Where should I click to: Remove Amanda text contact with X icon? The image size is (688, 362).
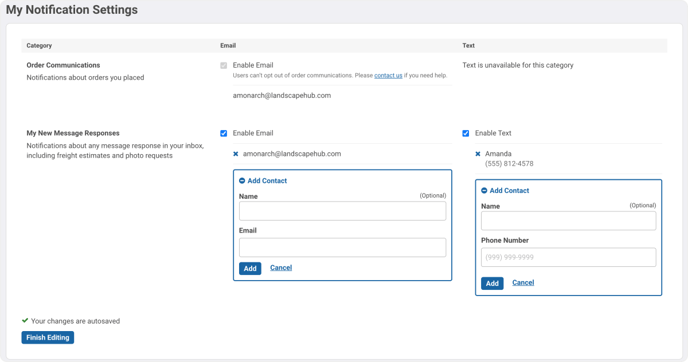click(478, 154)
